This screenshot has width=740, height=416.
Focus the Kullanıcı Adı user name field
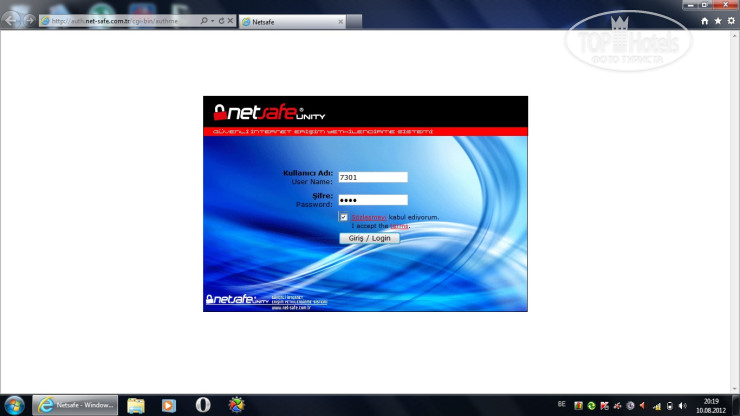(373, 177)
